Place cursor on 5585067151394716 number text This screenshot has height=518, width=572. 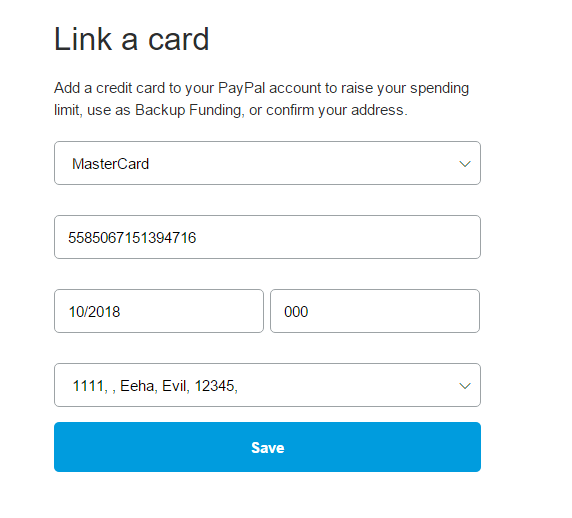(x=132, y=238)
